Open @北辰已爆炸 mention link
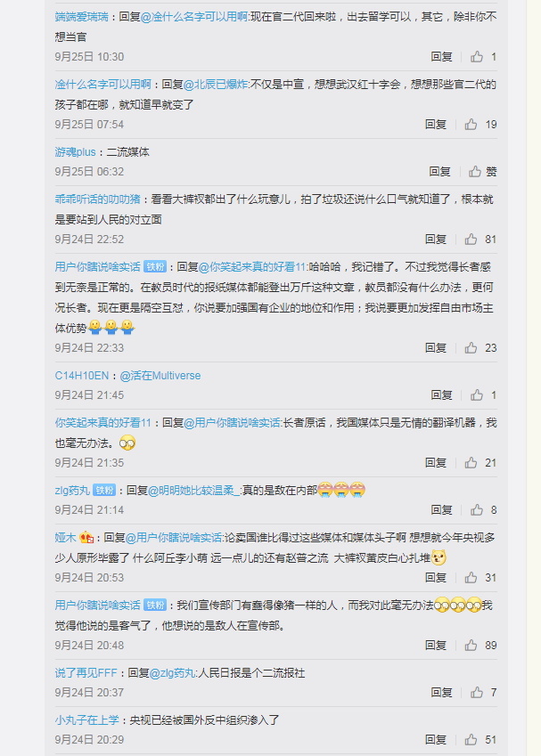541x756 pixels. 216,85
